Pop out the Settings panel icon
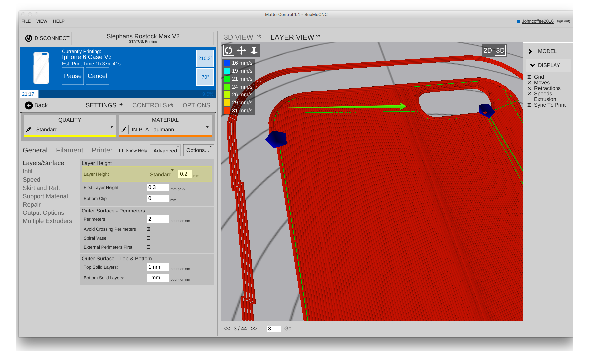 click(x=120, y=105)
